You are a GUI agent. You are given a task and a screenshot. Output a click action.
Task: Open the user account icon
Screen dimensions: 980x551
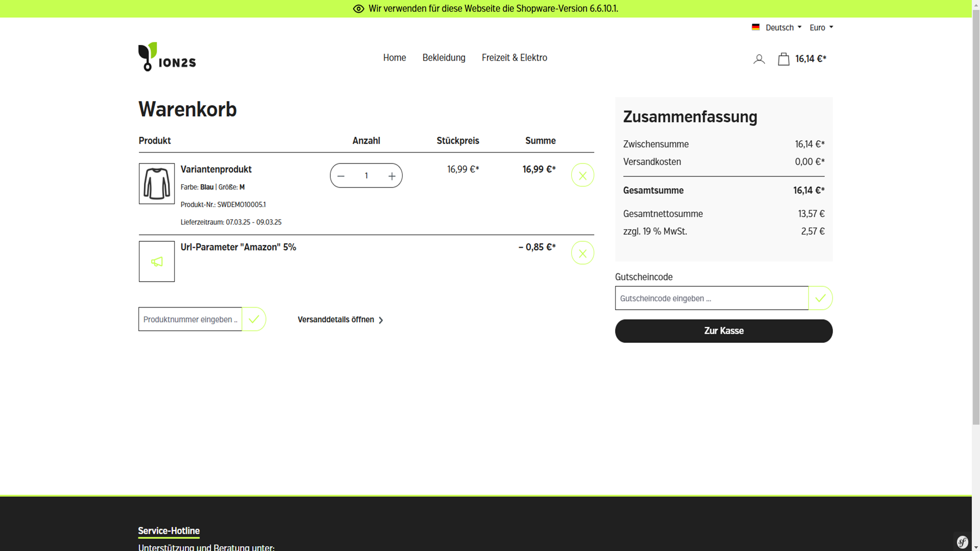[x=759, y=59]
